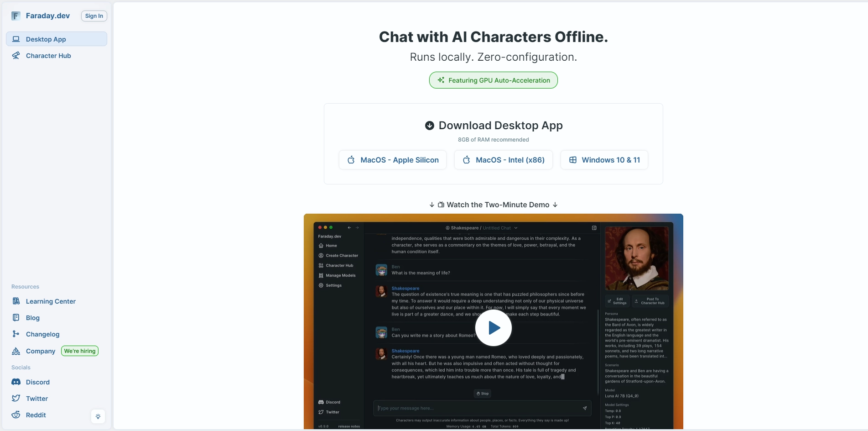Click the "Chat with AI Characters Offline." headline

(x=494, y=37)
